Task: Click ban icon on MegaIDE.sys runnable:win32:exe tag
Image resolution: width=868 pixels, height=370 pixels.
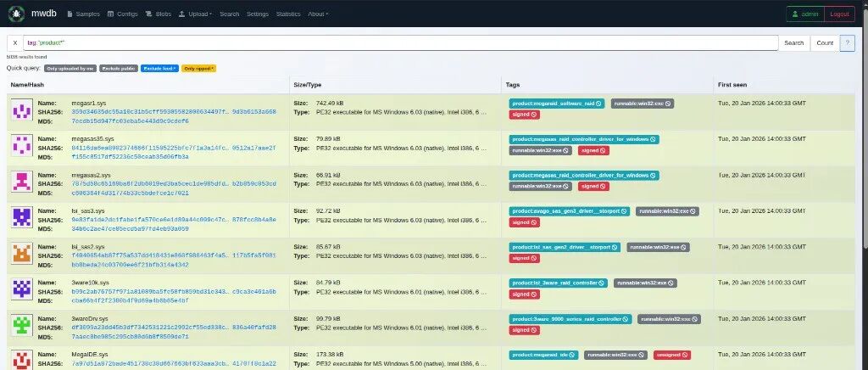Action: (641, 355)
